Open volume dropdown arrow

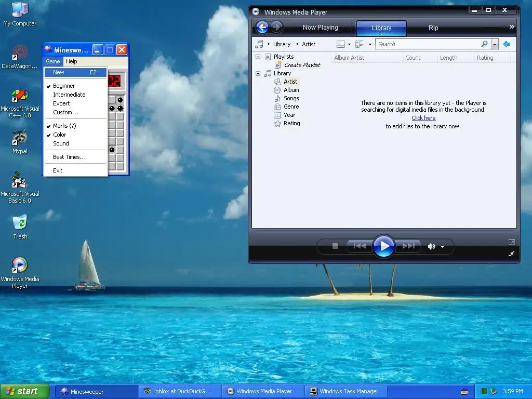[443, 247]
